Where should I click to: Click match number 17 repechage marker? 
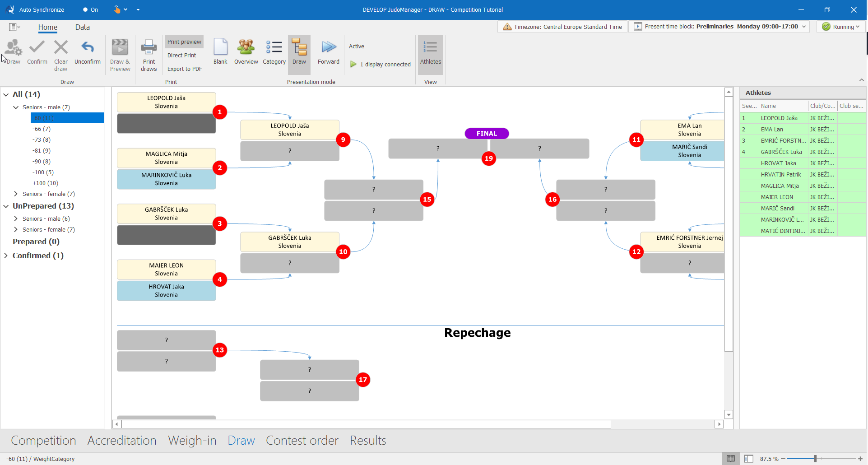pyautogui.click(x=363, y=380)
